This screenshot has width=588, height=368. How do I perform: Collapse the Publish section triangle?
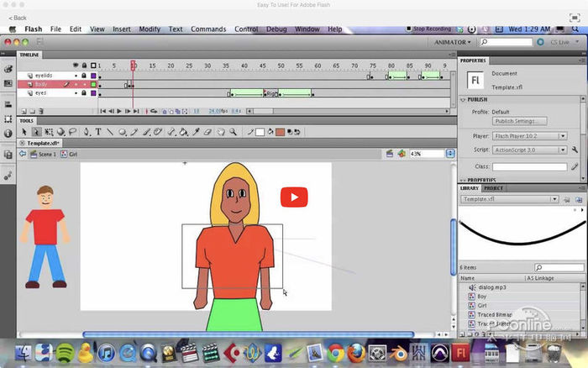[463, 99]
